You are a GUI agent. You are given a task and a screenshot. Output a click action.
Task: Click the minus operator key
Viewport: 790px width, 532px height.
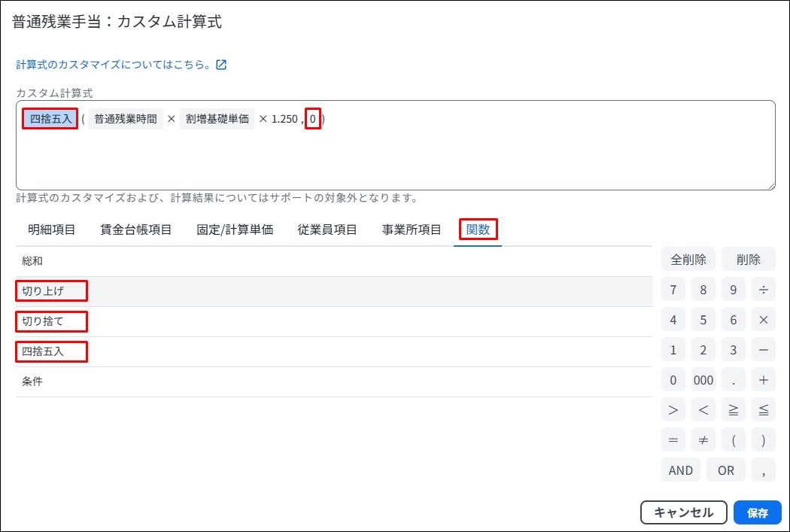pyautogui.click(x=763, y=350)
